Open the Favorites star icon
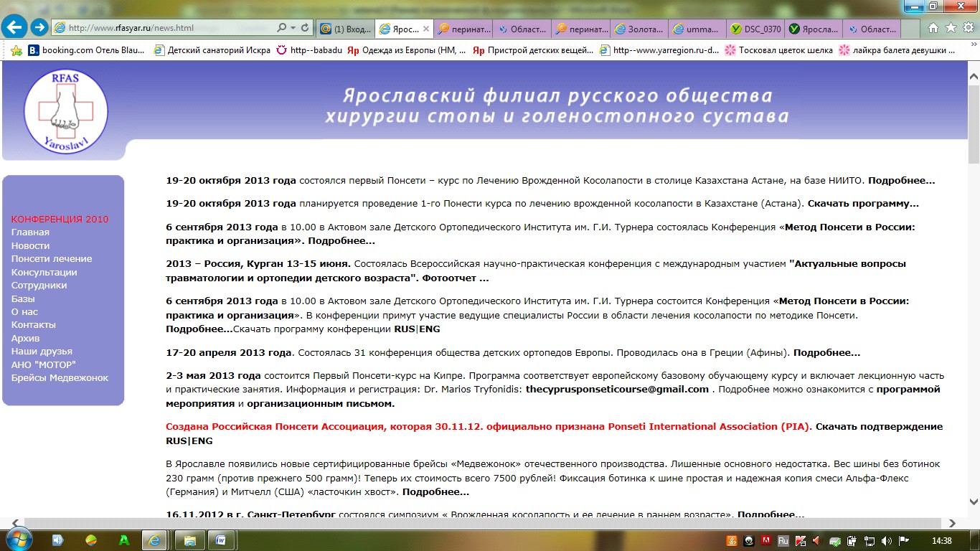980x551 pixels. point(951,28)
